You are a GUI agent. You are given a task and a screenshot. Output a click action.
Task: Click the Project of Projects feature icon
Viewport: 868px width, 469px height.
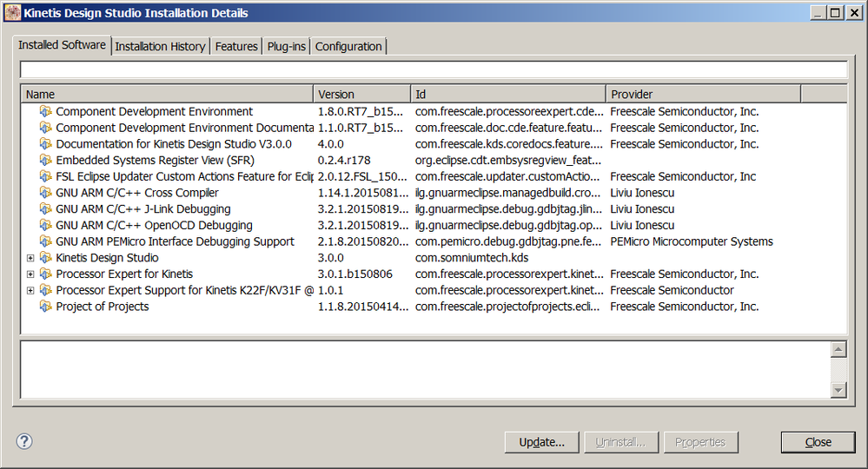click(x=45, y=307)
